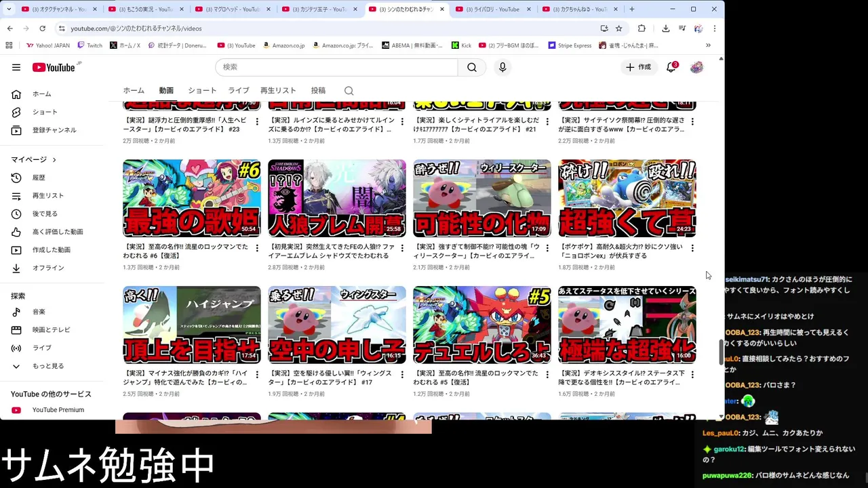
Task: Select the 動画 channel tab
Action: coord(166,91)
